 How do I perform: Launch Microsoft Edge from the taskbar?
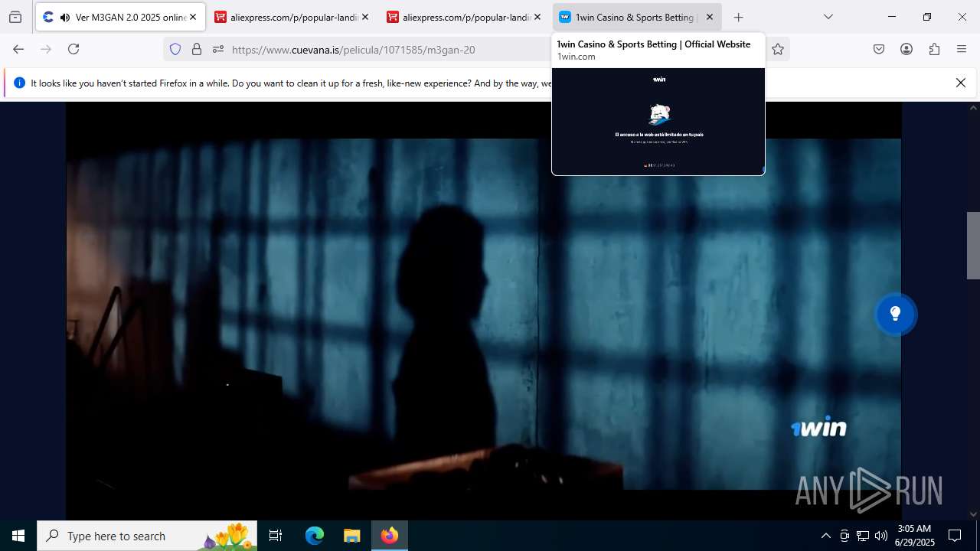[315, 536]
